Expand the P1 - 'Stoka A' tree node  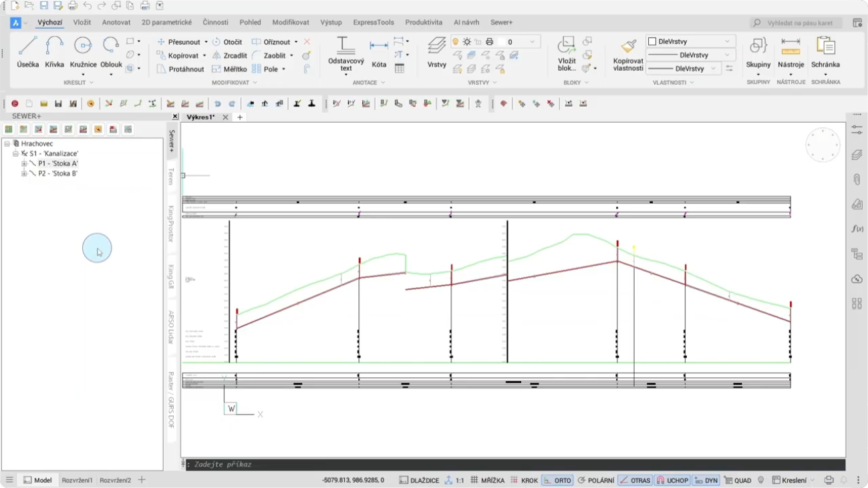pyautogui.click(x=24, y=164)
